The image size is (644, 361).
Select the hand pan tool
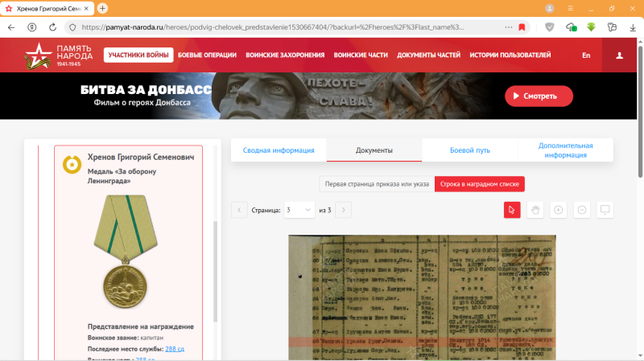[x=535, y=210]
